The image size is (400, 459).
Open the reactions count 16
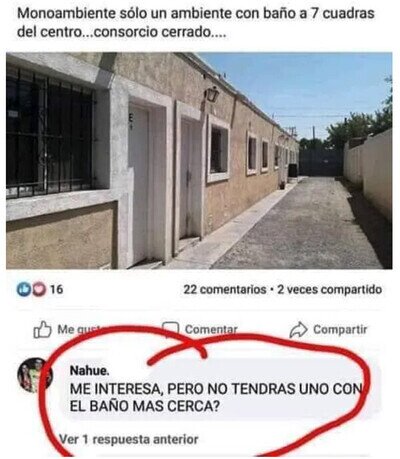(x=56, y=289)
